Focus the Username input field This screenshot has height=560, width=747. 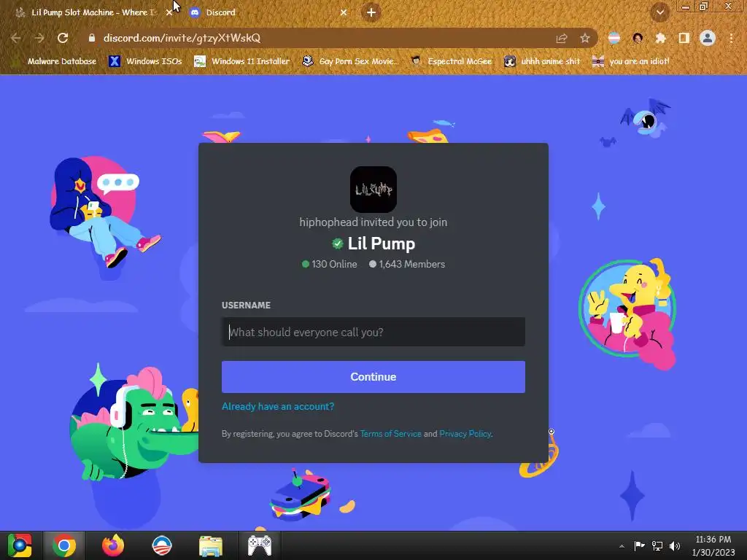pyautogui.click(x=373, y=332)
